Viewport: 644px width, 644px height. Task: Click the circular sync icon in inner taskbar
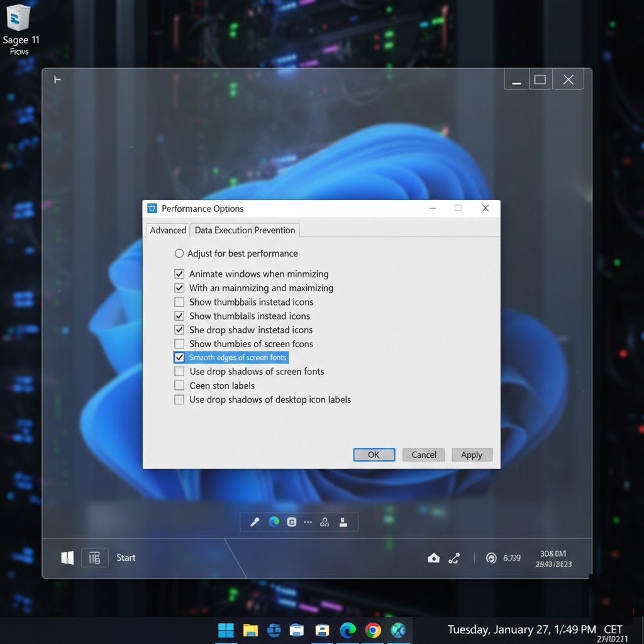pyautogui.click(x=491, y=558)
